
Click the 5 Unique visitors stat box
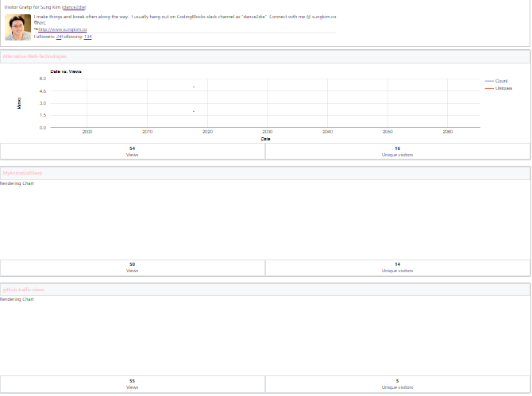[397, 383]
